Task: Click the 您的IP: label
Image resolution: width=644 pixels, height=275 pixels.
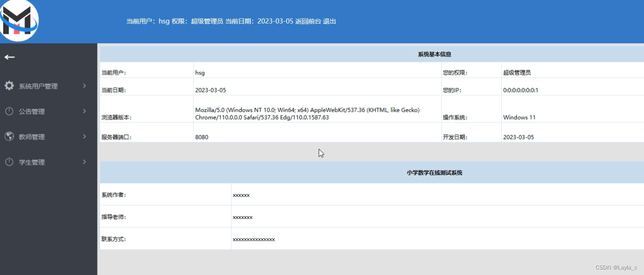Action: coord(452,90)
